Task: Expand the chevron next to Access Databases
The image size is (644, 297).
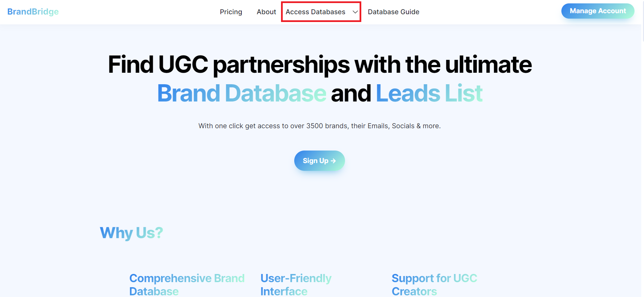Action: [355, 12]
